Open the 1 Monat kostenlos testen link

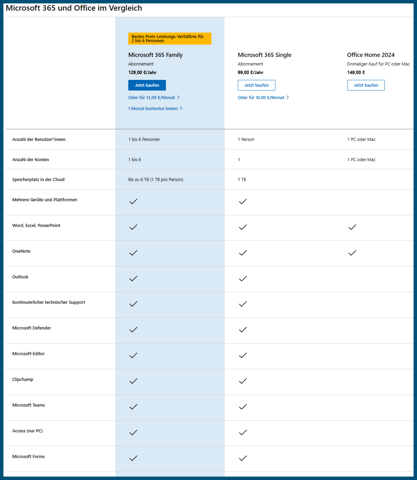pyautogui.click(x=155, y=108)
